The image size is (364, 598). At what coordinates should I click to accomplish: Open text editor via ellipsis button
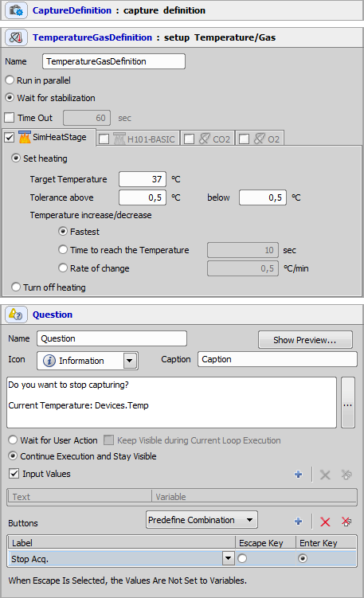click(348, 402)
